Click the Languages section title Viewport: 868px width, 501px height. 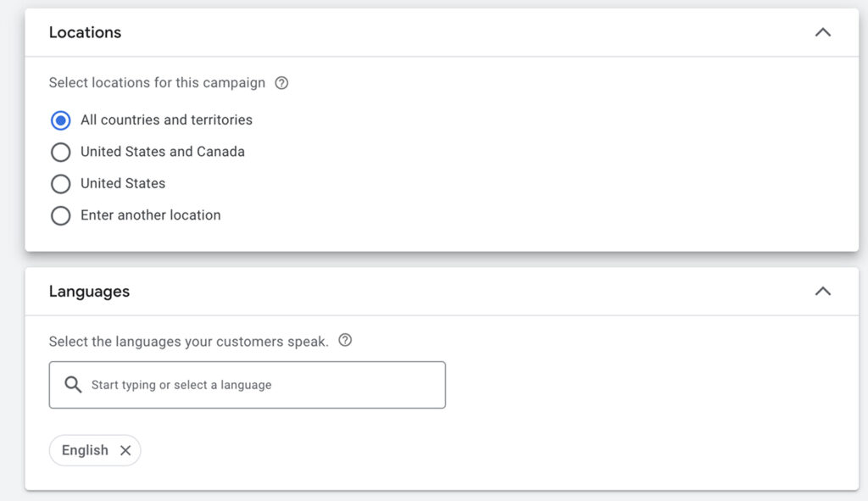89,291
